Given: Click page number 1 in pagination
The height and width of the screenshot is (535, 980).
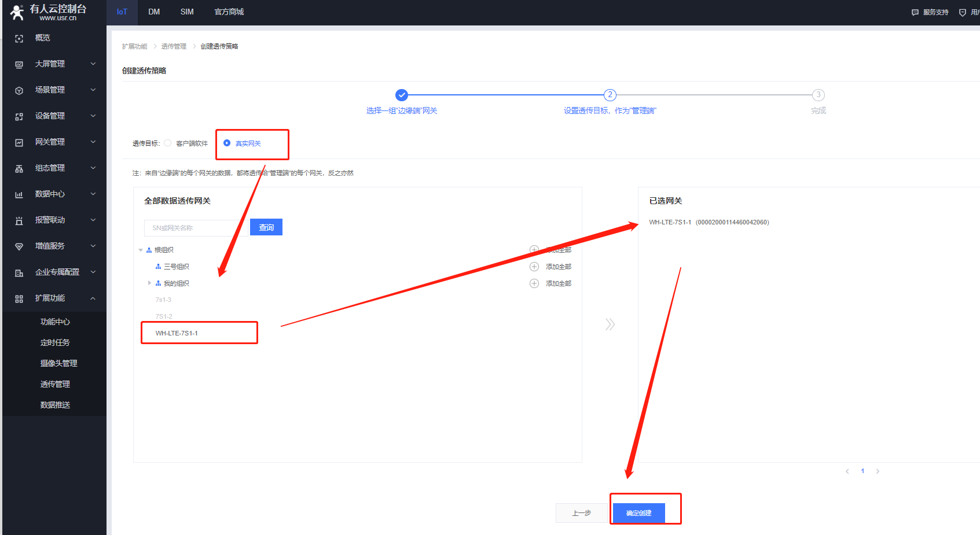Looking at the screenshot, I should (x=862, y=471).
